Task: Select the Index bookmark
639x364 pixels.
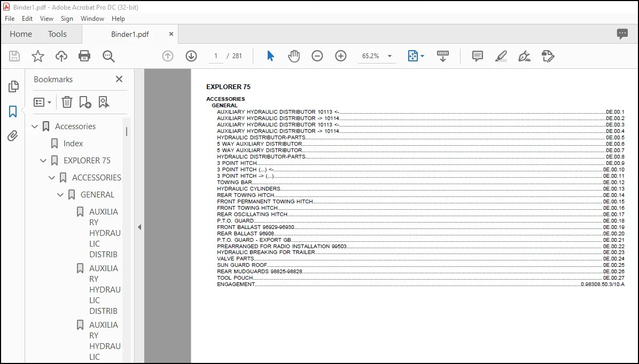Action: (73, 144)
